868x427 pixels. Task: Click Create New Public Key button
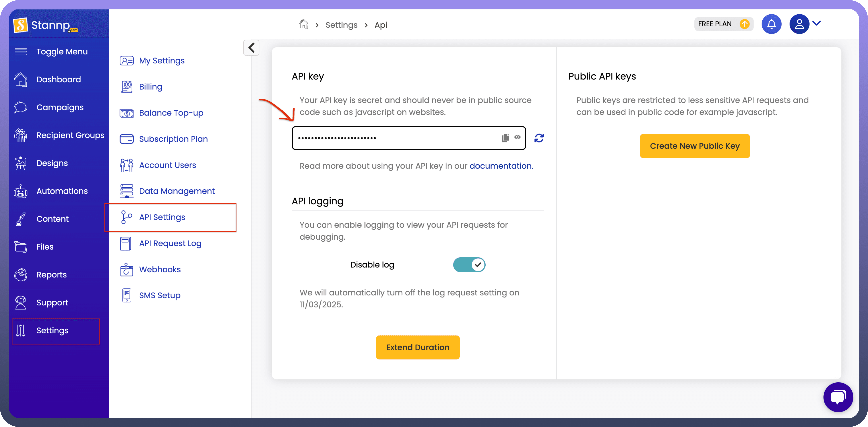tap(694, 146)
